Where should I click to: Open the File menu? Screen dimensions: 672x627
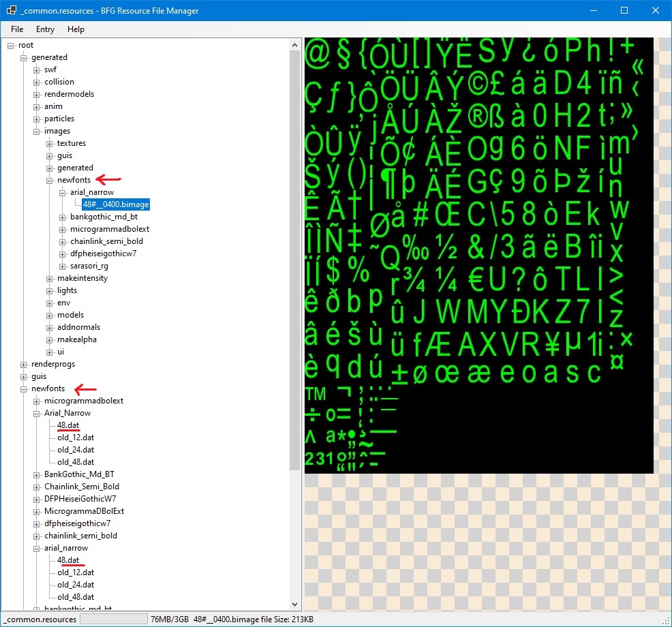(17, 29)
